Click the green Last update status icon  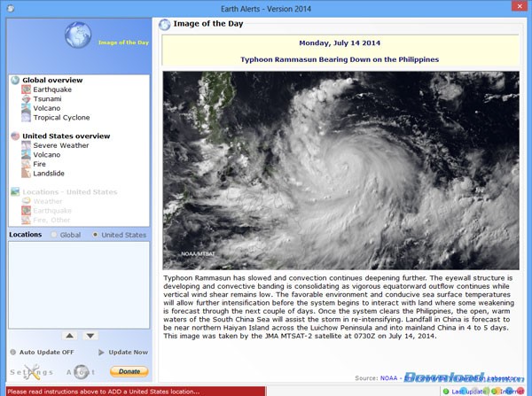click(446, 392)
